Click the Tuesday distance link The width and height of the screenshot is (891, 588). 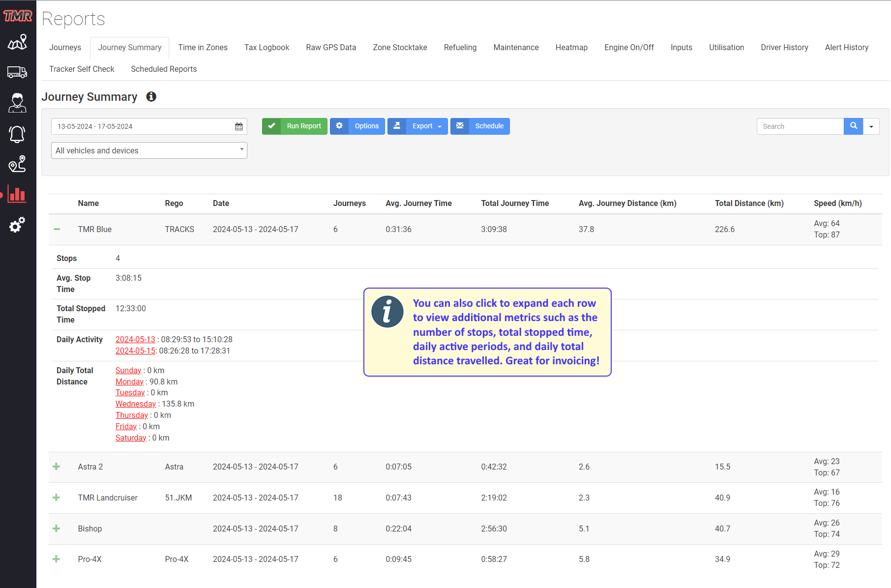(x=130, y=393)
